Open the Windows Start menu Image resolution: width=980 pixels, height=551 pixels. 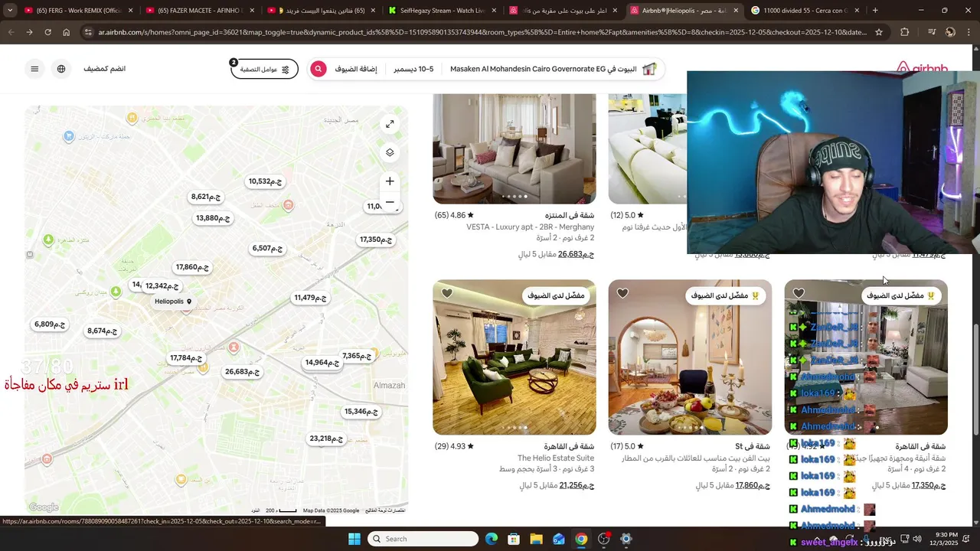pyautogui.click(x=354, y=539)
